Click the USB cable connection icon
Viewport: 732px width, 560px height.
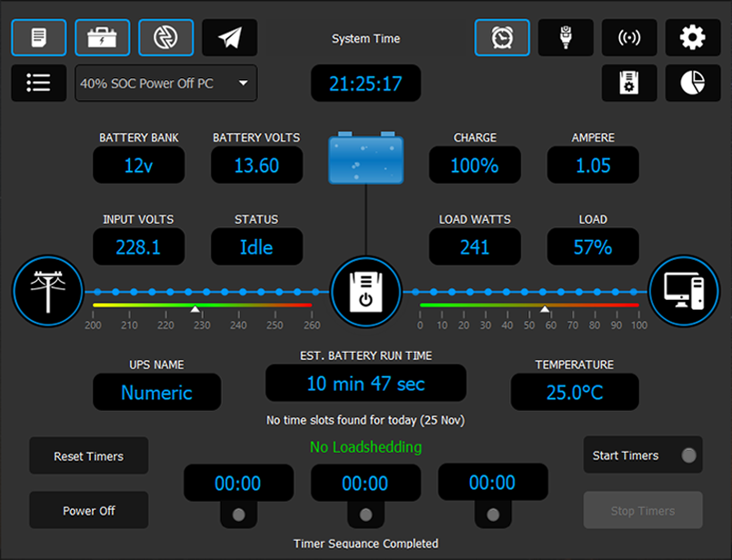click(x=566, y=37)
